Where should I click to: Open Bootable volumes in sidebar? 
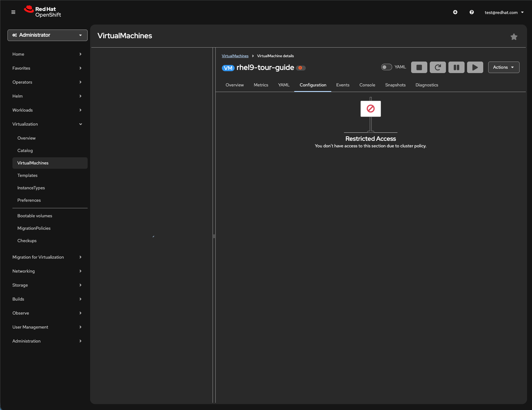[x=50, y=216]
